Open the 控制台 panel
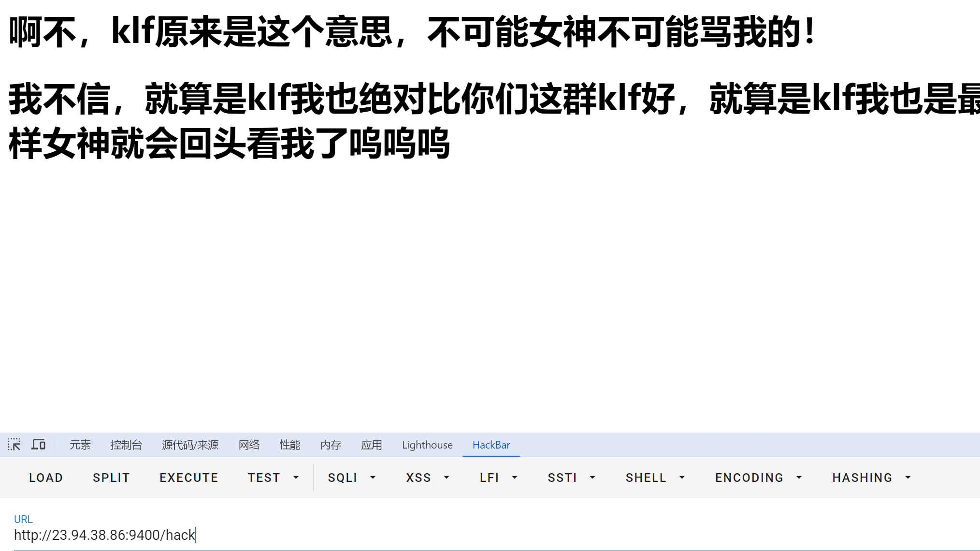980x551 pixels. 126,445
